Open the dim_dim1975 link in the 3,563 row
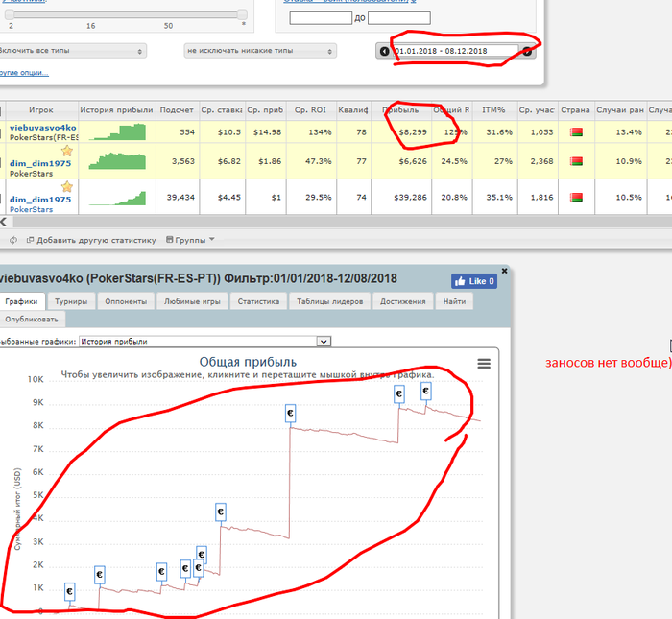This screenshot has height=619, width=672. 40,163
